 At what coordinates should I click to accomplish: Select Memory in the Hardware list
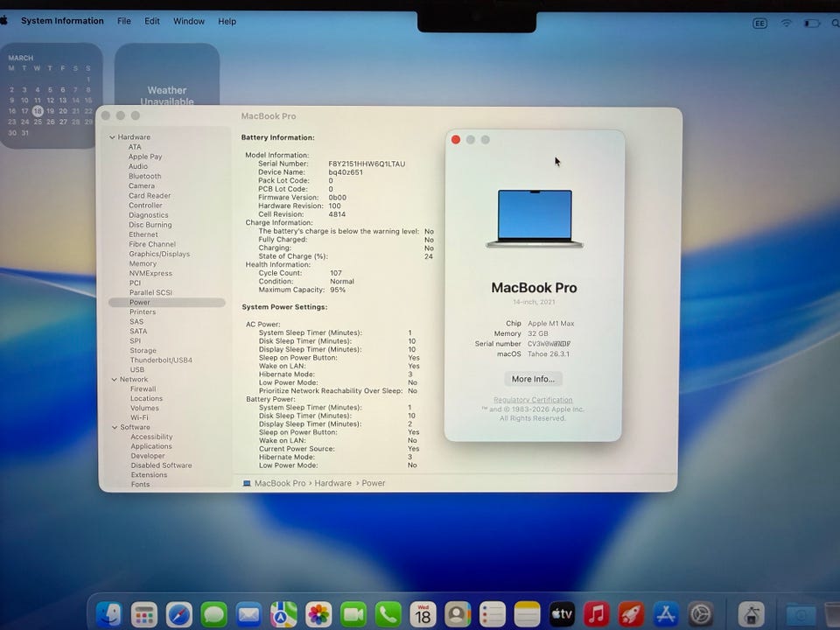click(143, 263)
